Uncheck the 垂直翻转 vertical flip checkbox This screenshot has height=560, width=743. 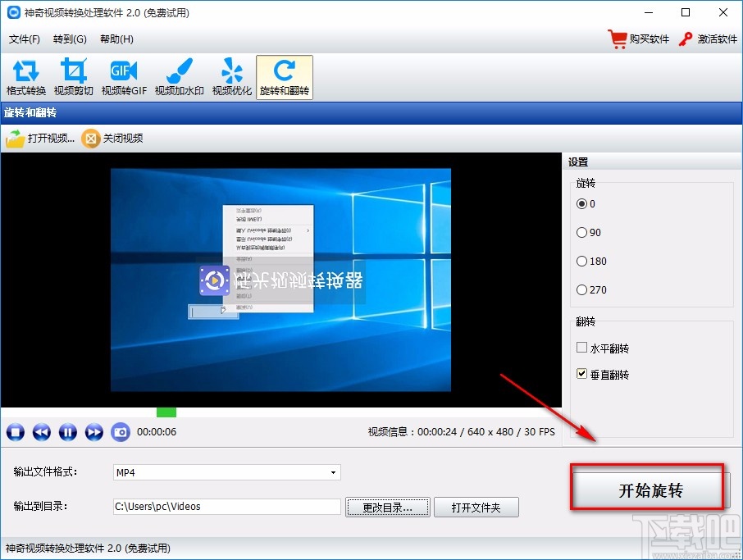point(581,374)
